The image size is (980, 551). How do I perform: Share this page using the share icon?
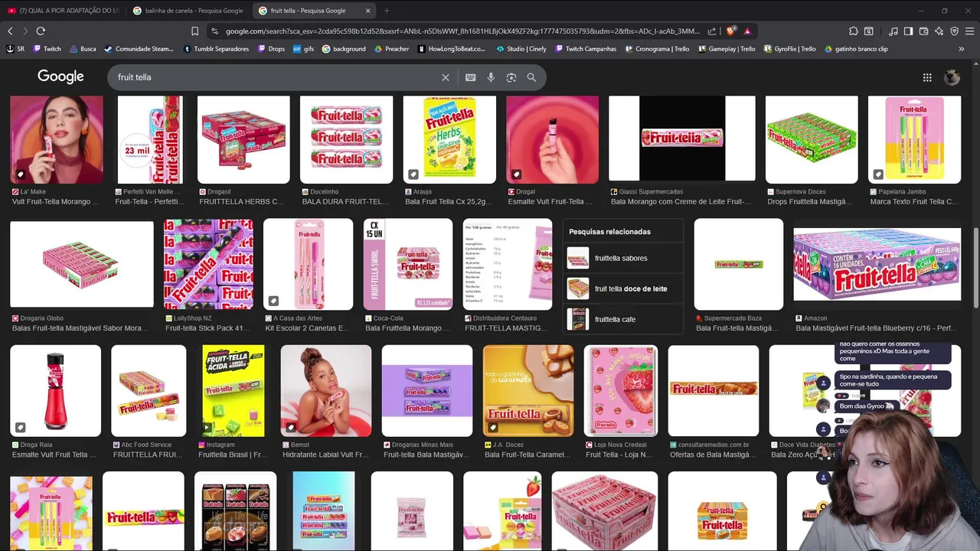click(712, 31)
